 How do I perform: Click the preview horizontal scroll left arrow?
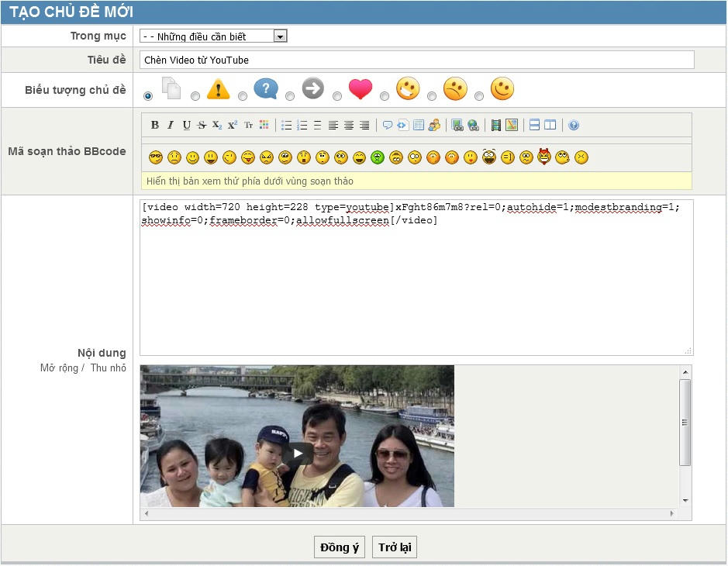(147, 513)
